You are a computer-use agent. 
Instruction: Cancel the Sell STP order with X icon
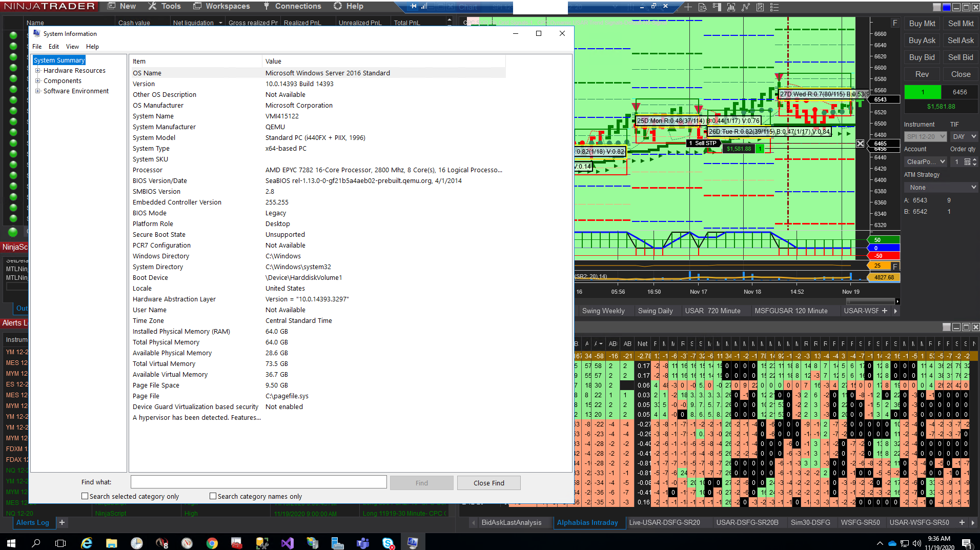pyautogui.click(x=861, y=144)
